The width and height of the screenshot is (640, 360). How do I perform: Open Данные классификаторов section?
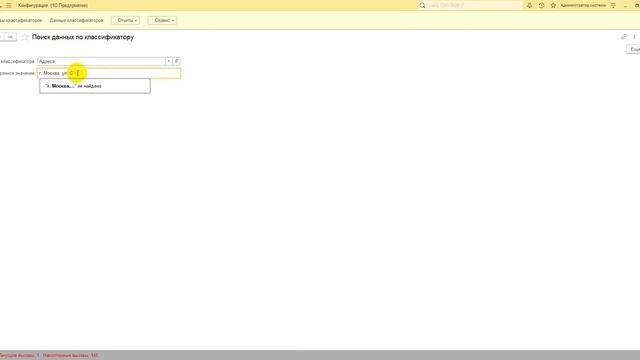[76, 20]
